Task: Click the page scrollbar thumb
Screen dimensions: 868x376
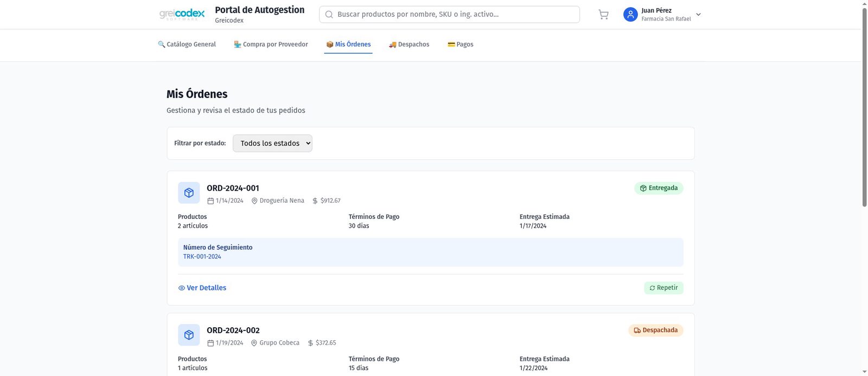Action: point(865,107)
